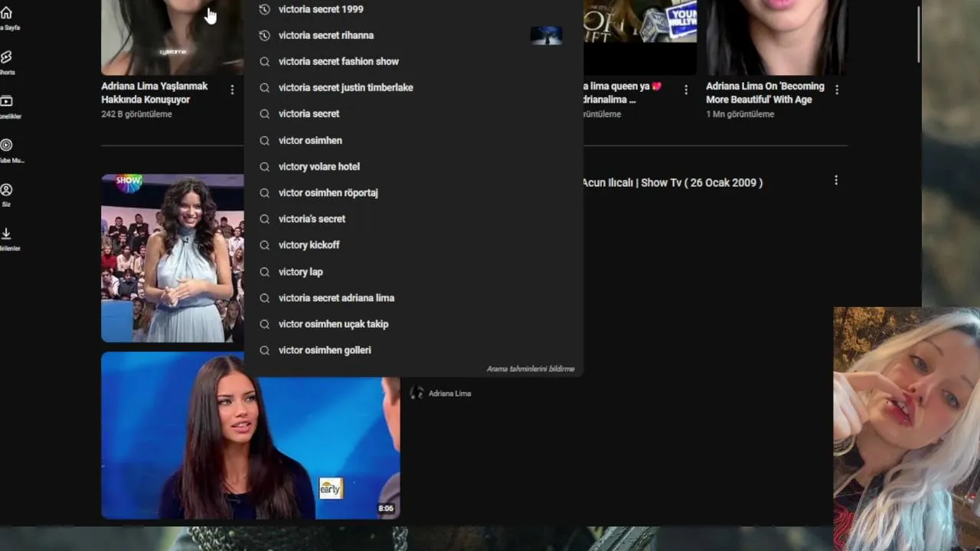This screenshot has height=551, width=980.
Task: Select suggestion 'victory lap'
Action: pos(413,272)
